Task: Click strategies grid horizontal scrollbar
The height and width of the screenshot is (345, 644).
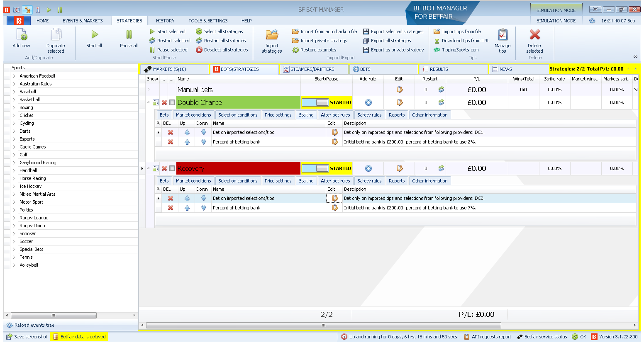Action: (x=323, y=325)
